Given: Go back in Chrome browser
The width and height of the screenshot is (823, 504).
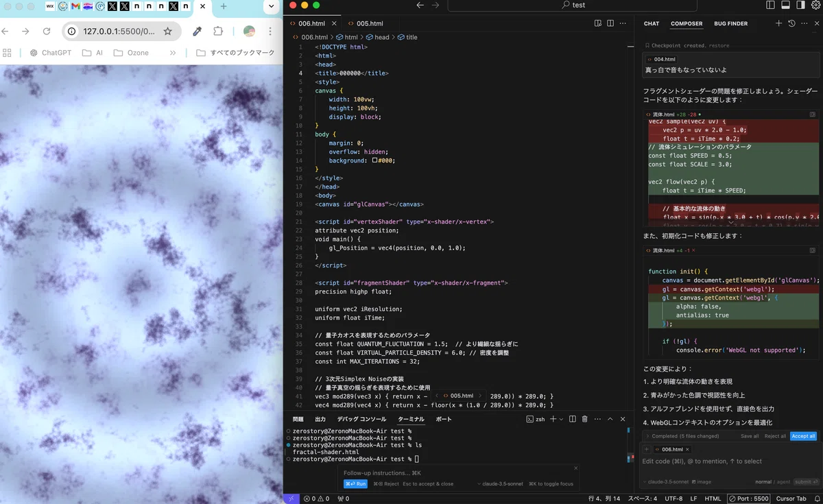Looking at the screenshot, I should coord(5,31).
